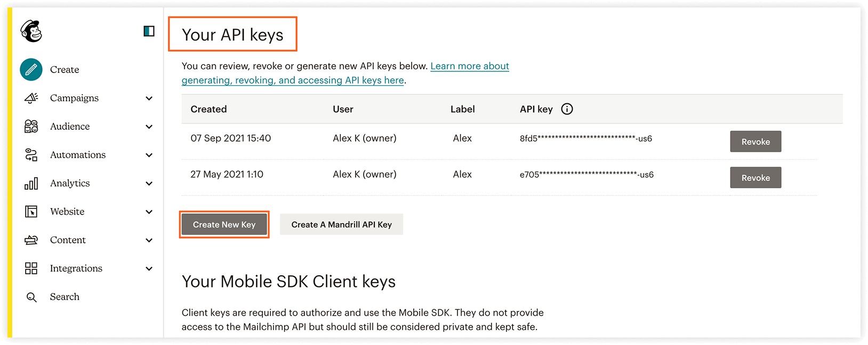Open the learn more about API keys link
The image size is (868, 345).
345,73
